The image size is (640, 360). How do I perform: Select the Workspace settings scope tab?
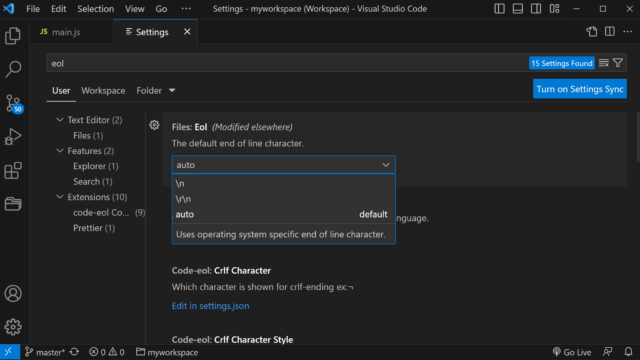coord(103,91)
